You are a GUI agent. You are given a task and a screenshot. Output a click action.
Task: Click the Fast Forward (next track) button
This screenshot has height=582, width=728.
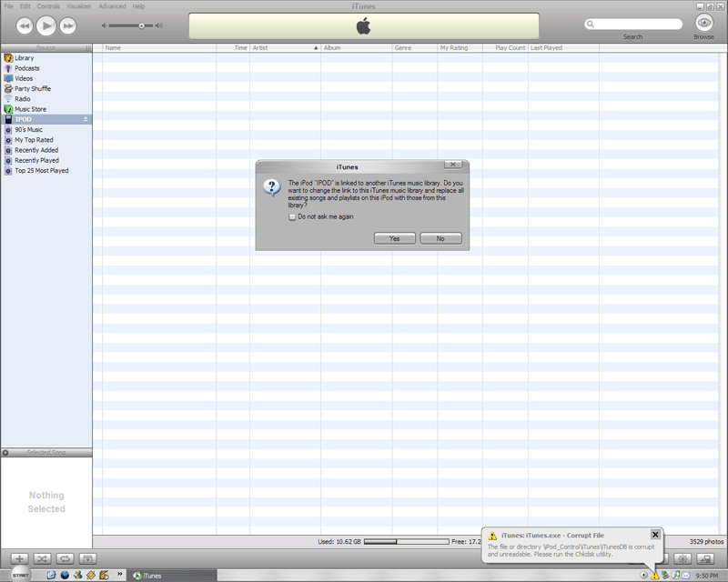pyautogui.click(x=68, y=25)
